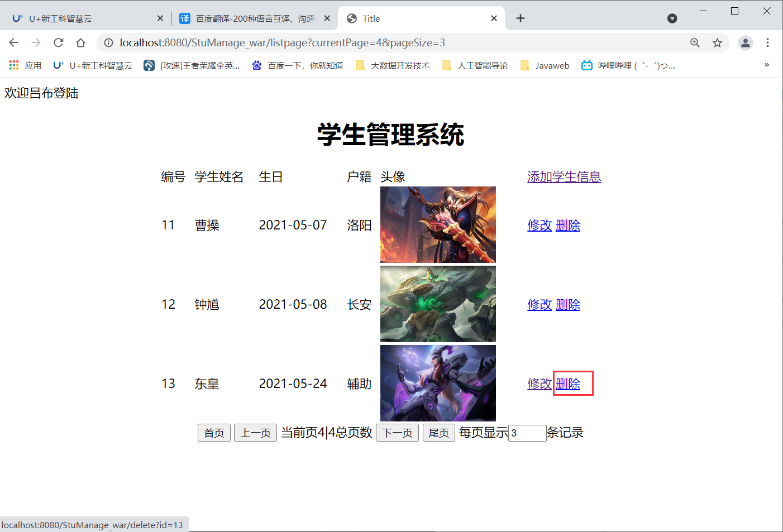Click the birthday cell 2021-05-24
783x532 pixels.
(293, 384)
